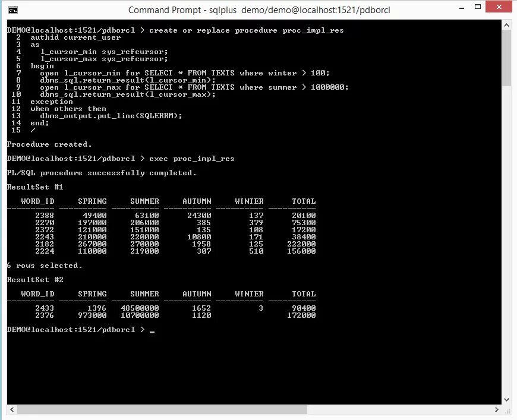Click WORD_ID value 2182
This screenshot has height=420, width=517.
45,244
